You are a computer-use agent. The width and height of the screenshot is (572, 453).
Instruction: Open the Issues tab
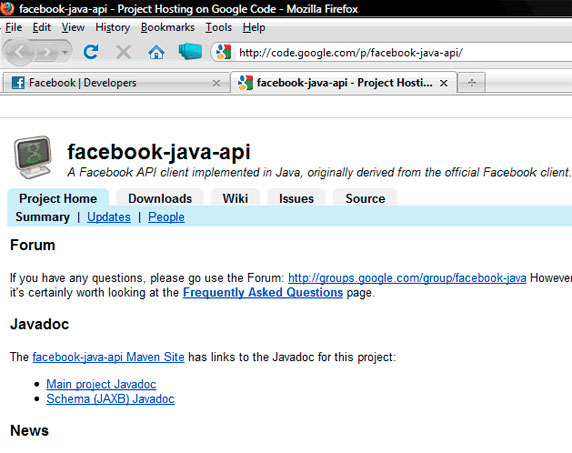(x=296, y=198)
